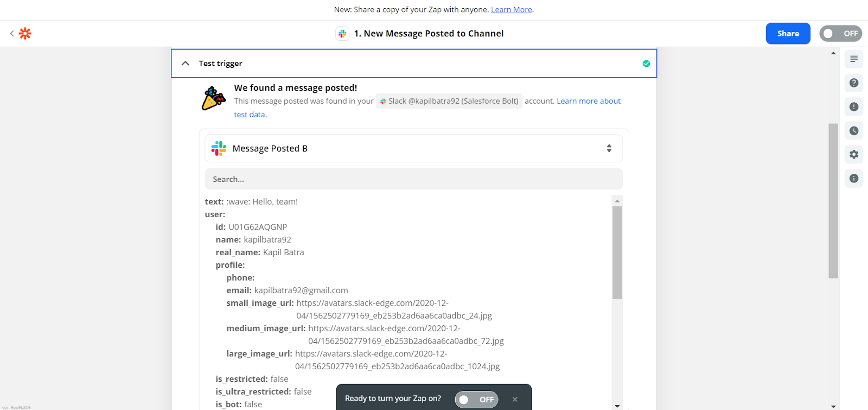Click the data panel scrollbar up arrow
The image size is (868, 410).
(x=617, y=201)
